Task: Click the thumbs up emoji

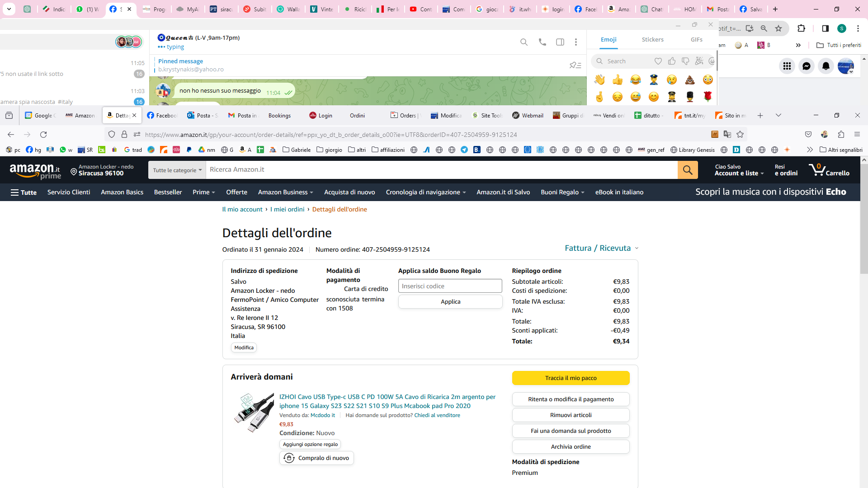Action: coord(617,80)
